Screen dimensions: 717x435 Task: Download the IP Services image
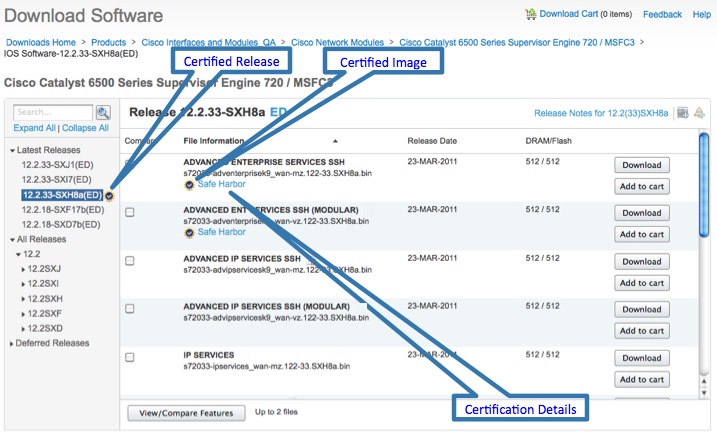(x=642, y=358)
